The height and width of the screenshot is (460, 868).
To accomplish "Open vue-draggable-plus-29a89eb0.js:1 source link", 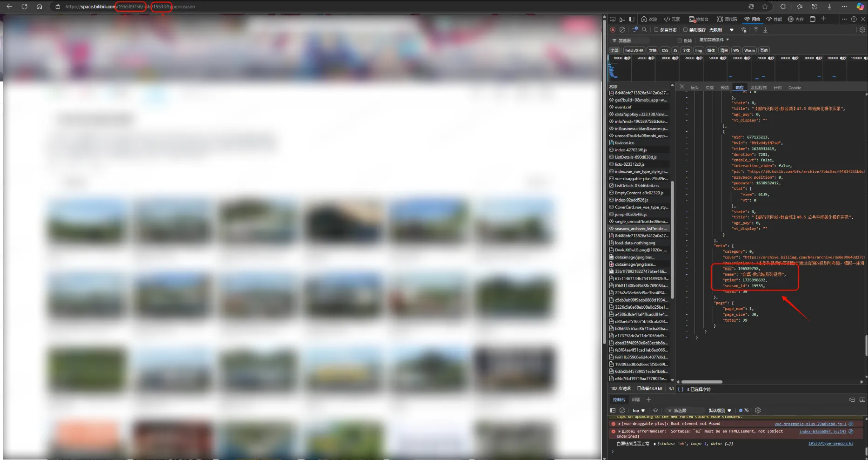I will pos(810,424).
